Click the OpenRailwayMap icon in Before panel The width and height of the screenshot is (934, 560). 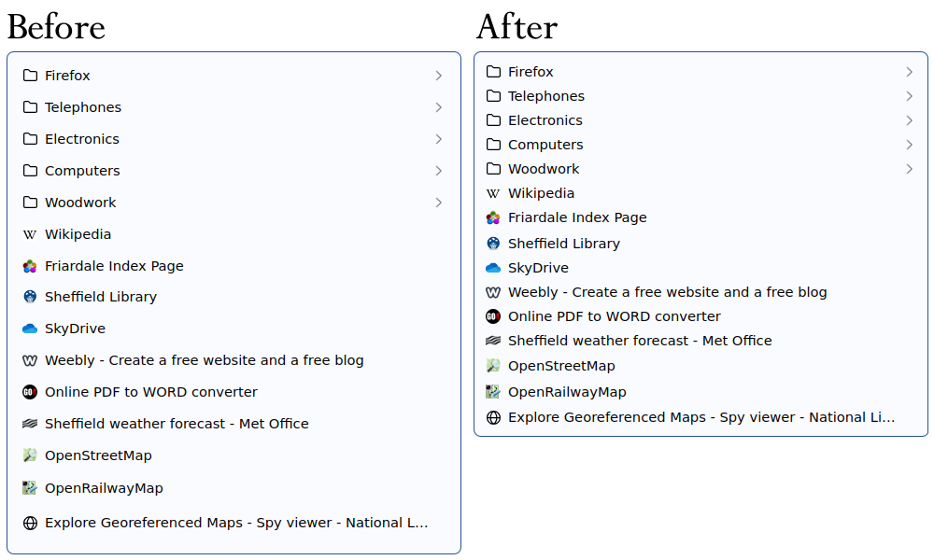point(30,488)
